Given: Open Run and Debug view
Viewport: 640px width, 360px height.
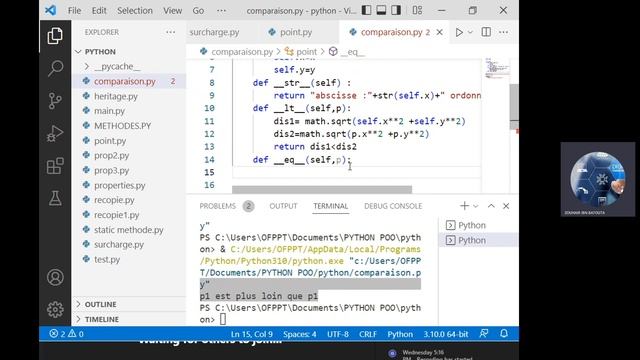Looking at the screenshot, I should point(55,133).
